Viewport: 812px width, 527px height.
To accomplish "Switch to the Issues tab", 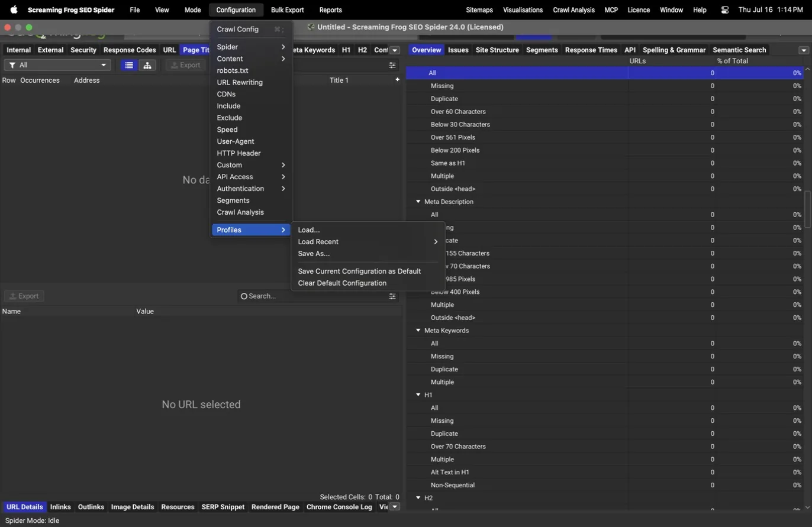I will 458,50.
